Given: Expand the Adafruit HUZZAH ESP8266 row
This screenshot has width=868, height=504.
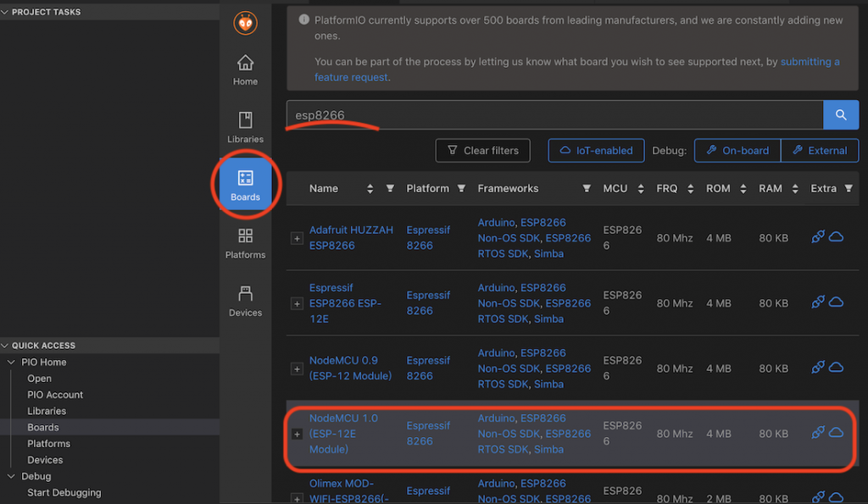Looking at the screenshot, I should pyautogui.click(x=297, y=238).
